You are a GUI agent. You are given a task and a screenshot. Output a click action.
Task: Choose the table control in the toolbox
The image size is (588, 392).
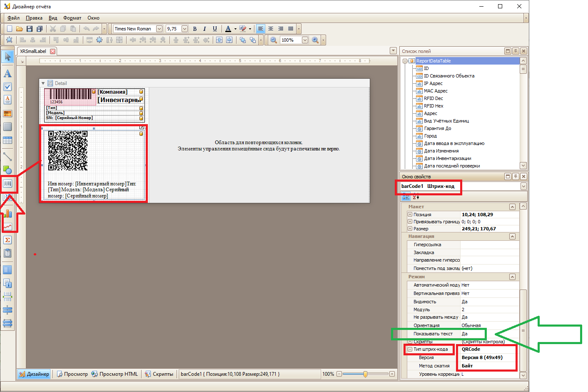point(7,140)
